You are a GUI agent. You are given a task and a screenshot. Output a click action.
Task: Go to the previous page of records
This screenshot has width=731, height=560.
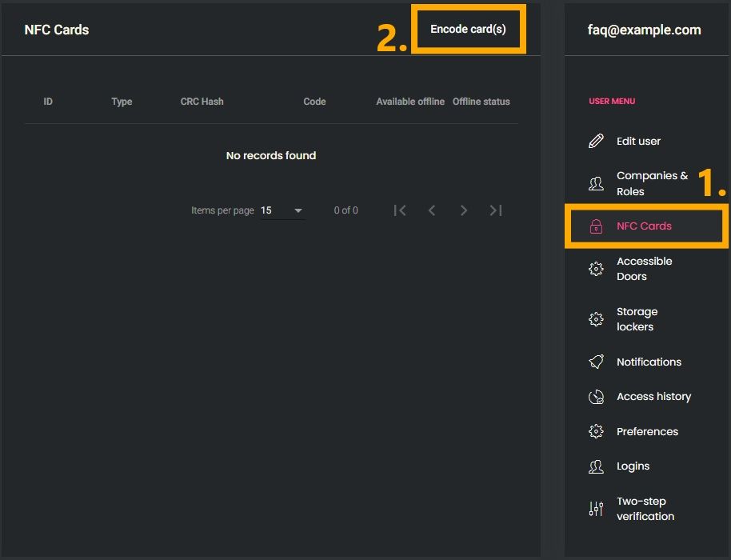pyautogui.click(x=432, y=210)
